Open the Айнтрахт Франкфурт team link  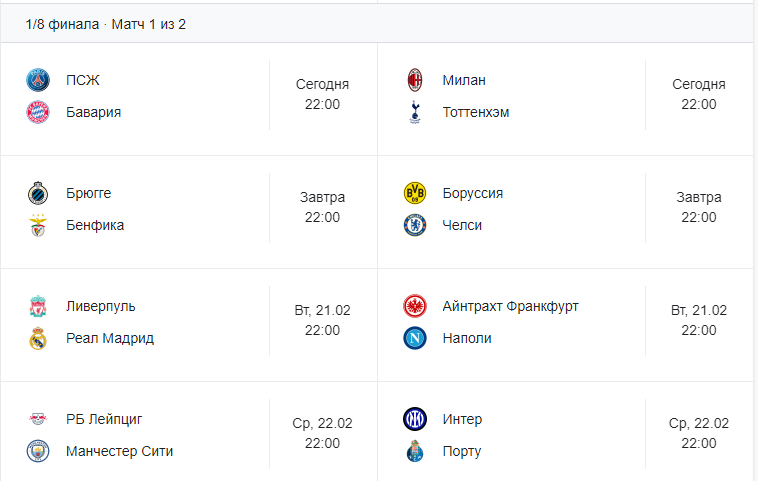[510, 306]
